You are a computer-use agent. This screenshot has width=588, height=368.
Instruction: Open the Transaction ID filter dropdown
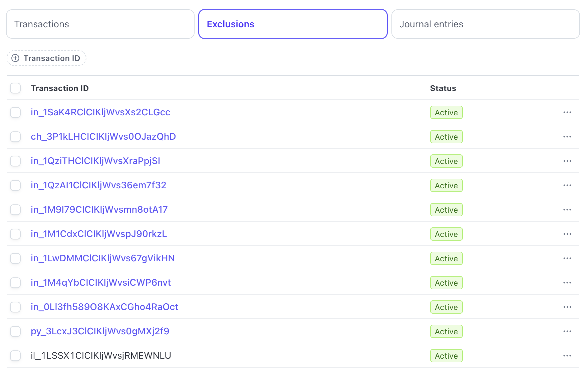pyautogui.click(x=46, y=58)
